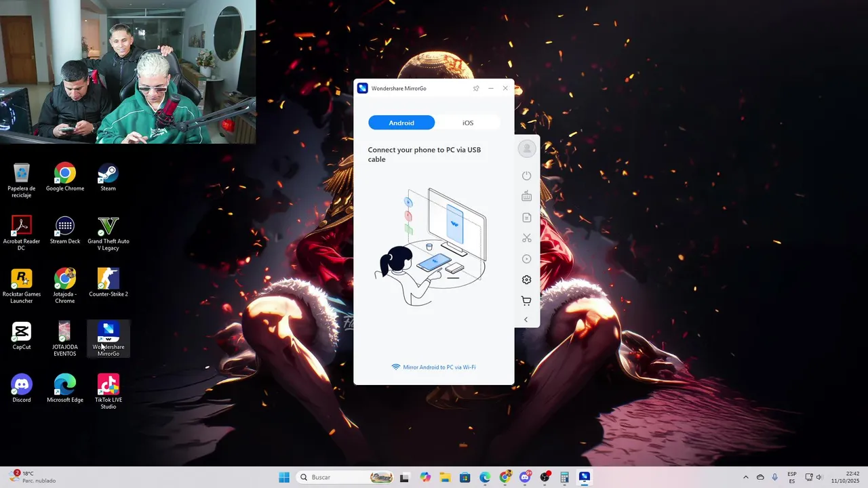868x488 pixels.
Task: Open Microsoft Edge from the taskbar
Action: tap(485, 477)
